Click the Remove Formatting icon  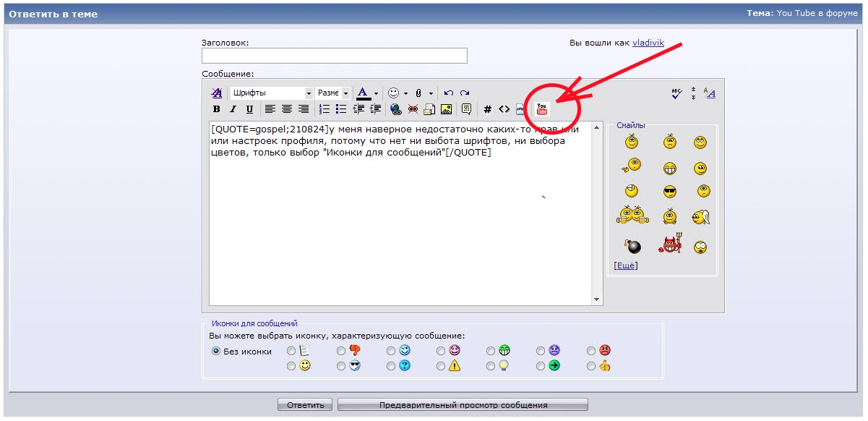click(216, 93)
